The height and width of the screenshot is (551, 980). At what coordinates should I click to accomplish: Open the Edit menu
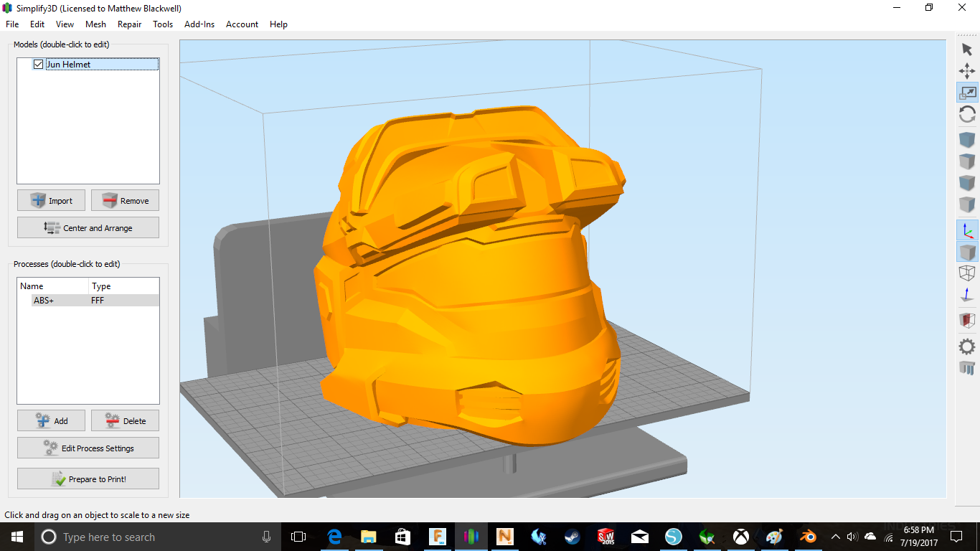37,24
